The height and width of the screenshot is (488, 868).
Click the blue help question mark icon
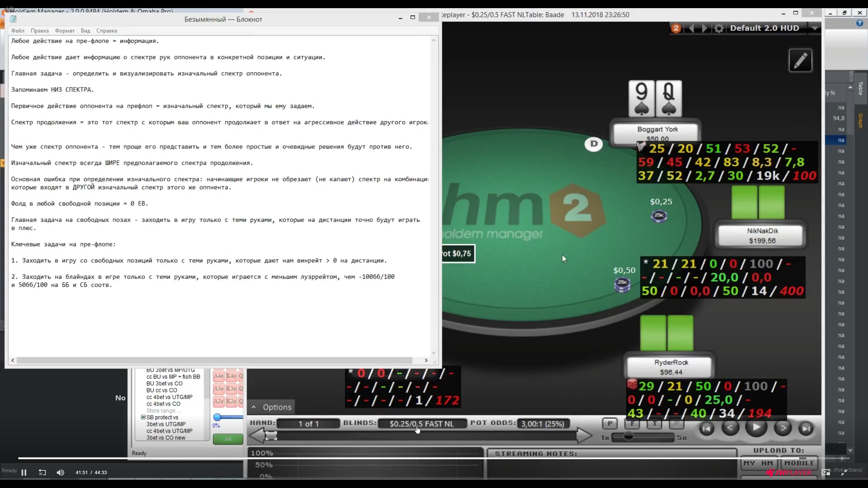860,23
